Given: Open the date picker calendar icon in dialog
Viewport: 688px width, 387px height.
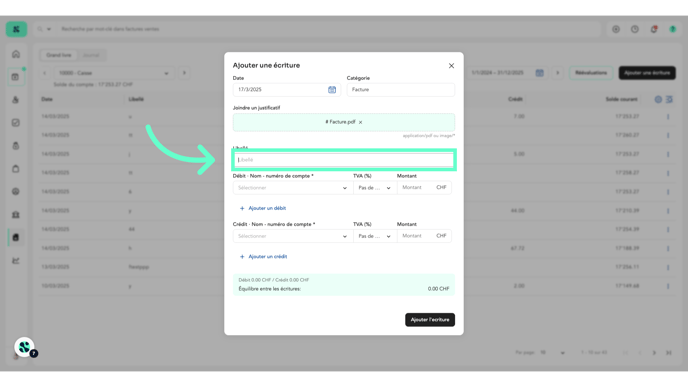Looking at the screenshot, I should coord(332,90).
